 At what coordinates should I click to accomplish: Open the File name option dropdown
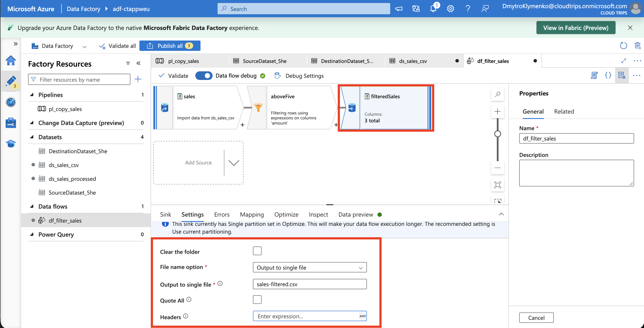click(x=309, y=267)
